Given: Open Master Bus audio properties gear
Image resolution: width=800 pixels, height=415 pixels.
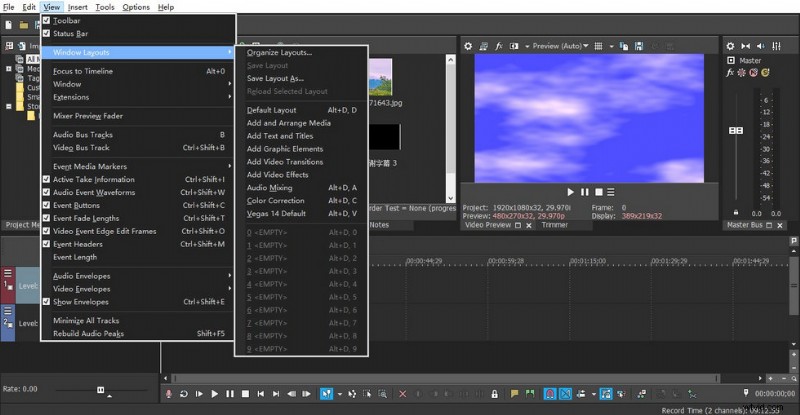Looking at the screenshot, I should 730,46.
